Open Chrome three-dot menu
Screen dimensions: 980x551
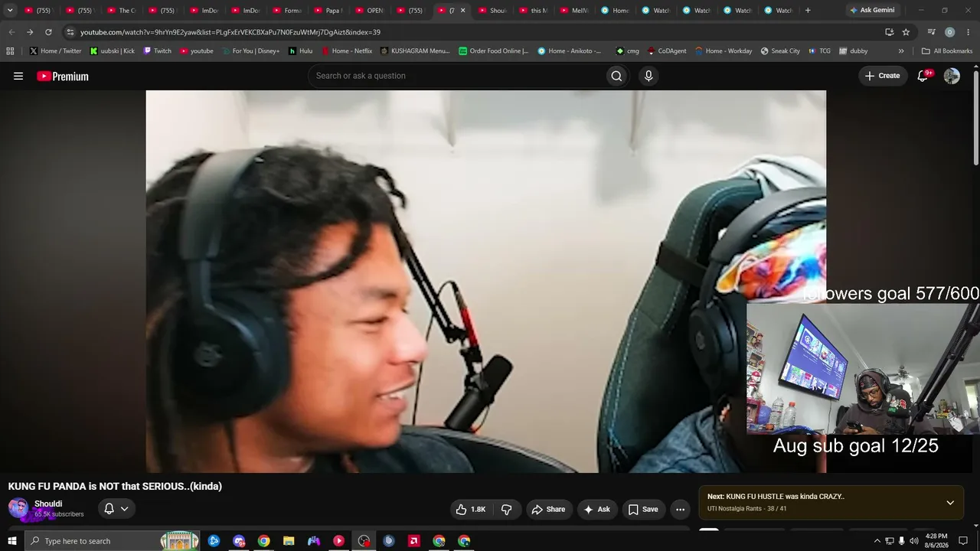pyautogui.click(x=967, y=32)
